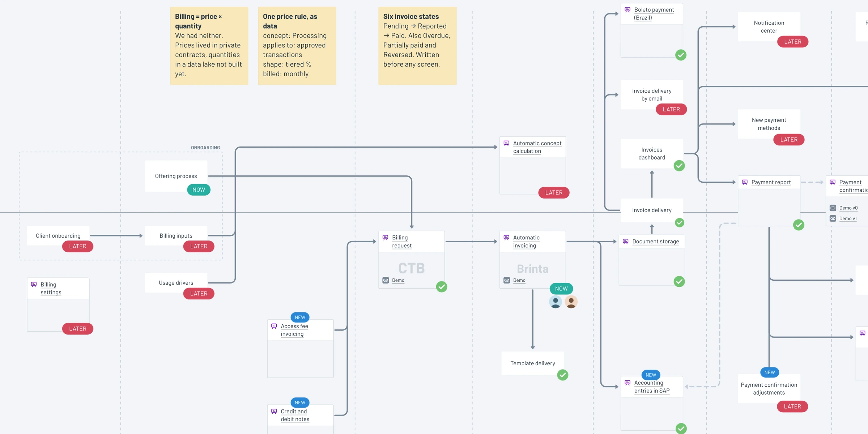The width and height of the screenshot is (868, 434).
Task: Open the Demo link on Automatic invoicing card
Action: pyautogui.click(x=519, y=280)
